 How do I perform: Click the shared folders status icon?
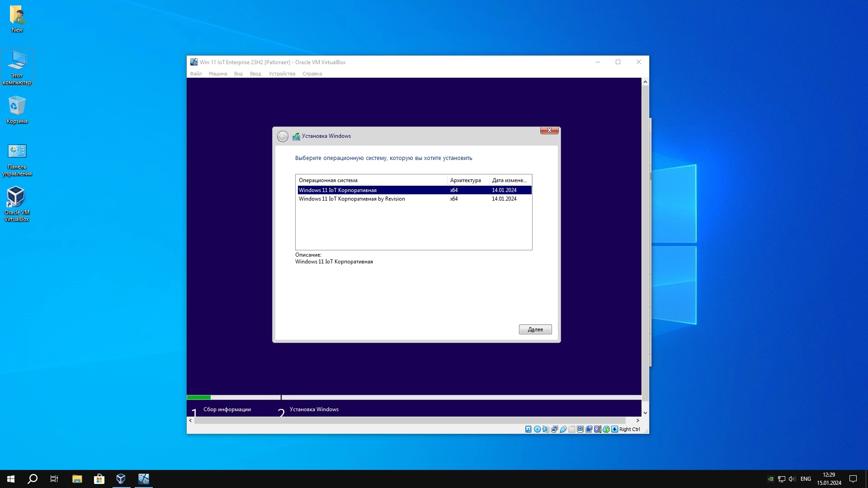[572, 429]
